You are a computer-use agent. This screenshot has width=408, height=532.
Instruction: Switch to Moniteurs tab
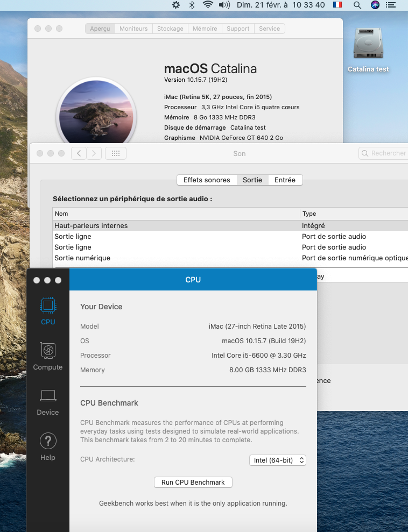point(133,29)
